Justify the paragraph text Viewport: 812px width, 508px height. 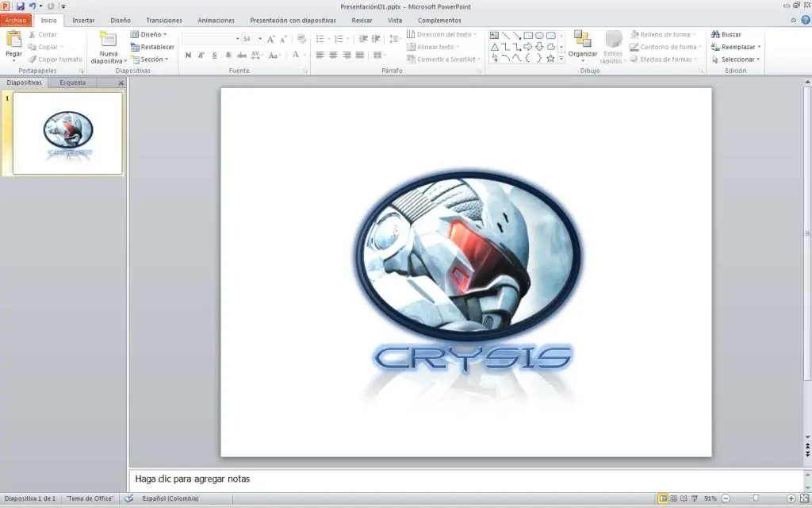[x=360, y=55]
